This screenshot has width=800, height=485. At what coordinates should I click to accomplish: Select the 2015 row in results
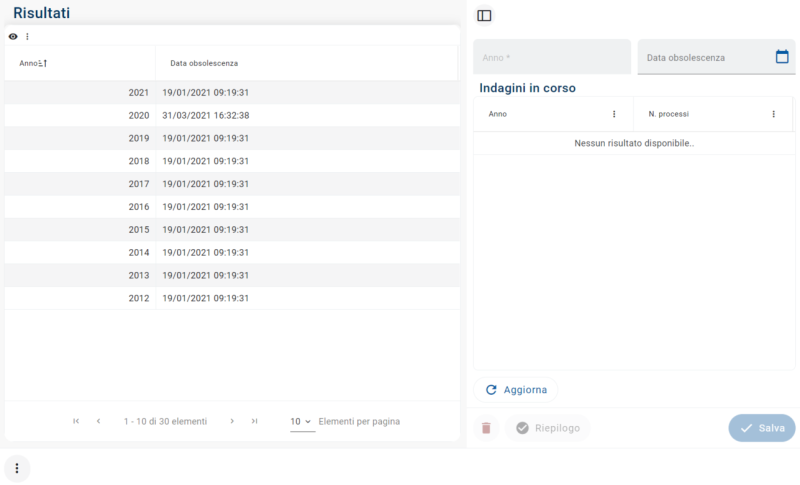232,230
